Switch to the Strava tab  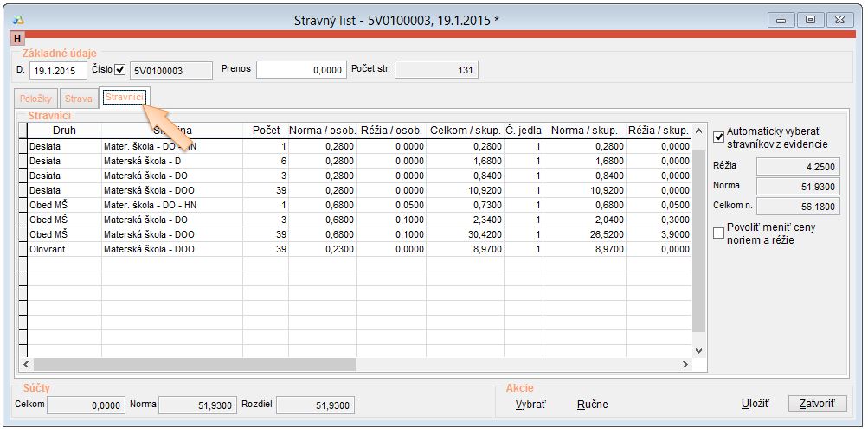(78, 99)
